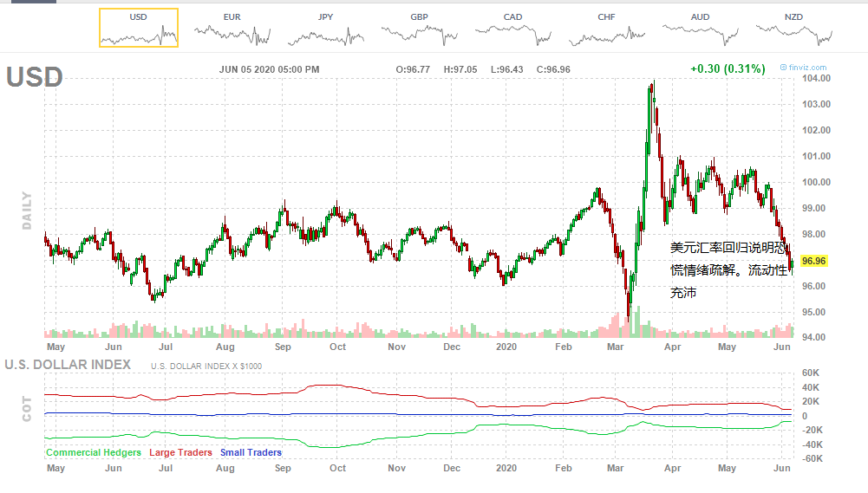The height and width of the screenshot is (493, 868).
Task: Click the Commercial Hedgers legend entry
Action: [94, 452]
